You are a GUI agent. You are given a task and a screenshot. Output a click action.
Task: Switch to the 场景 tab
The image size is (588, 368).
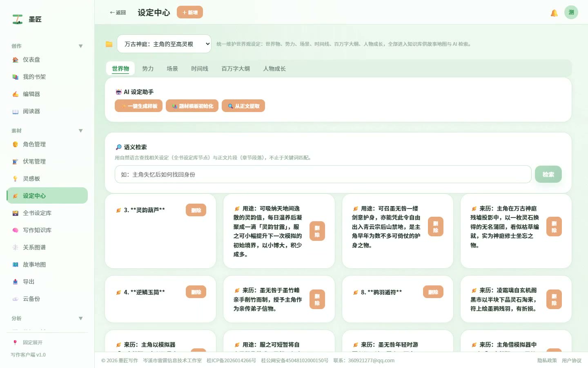tap(172, 69)
